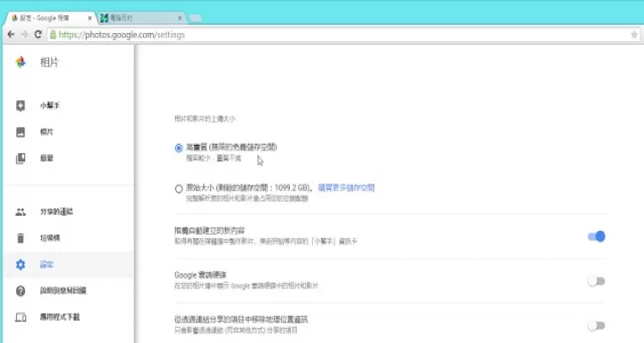644x343 pixels.
Task: Switch to the 設定 - Google 相簿 tab
Action: click(x=51, y=18)
